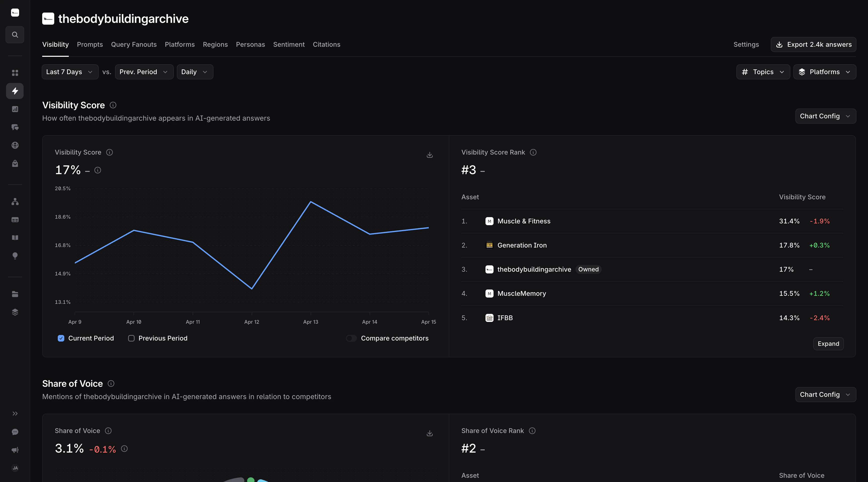This screenshot has width=868, height=482.
Task: Open the double chat bubbles sidebar icon
Action: pyautogui.click(x=15, y=127)
